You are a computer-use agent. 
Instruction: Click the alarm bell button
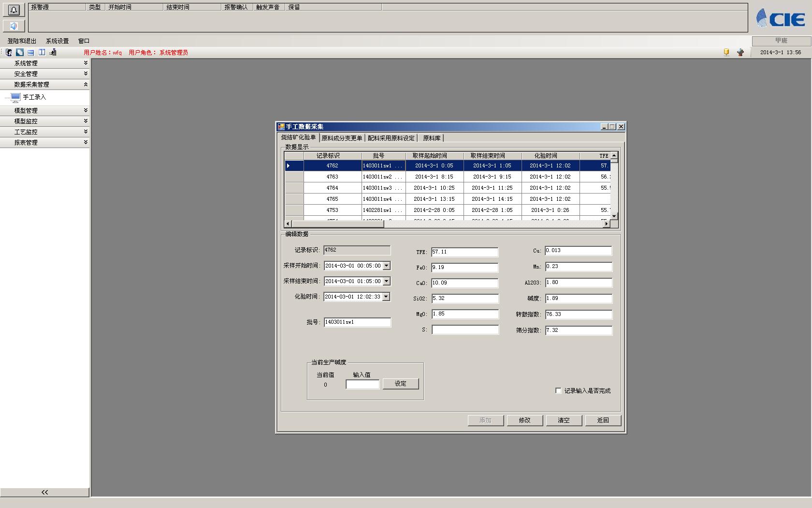click(x=14, y=10)
